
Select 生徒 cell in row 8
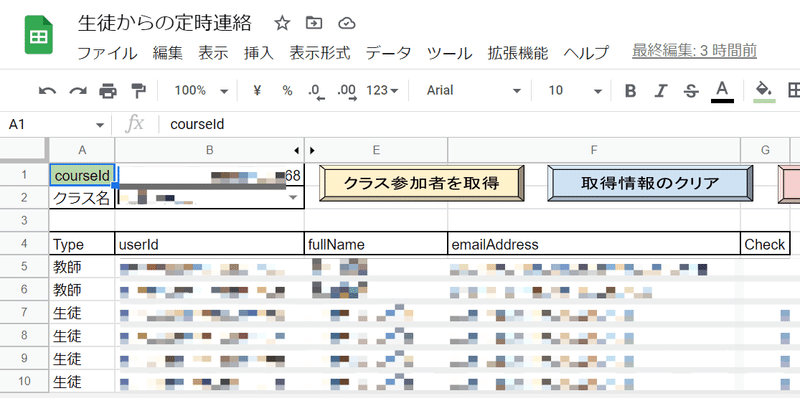[82, 336]
